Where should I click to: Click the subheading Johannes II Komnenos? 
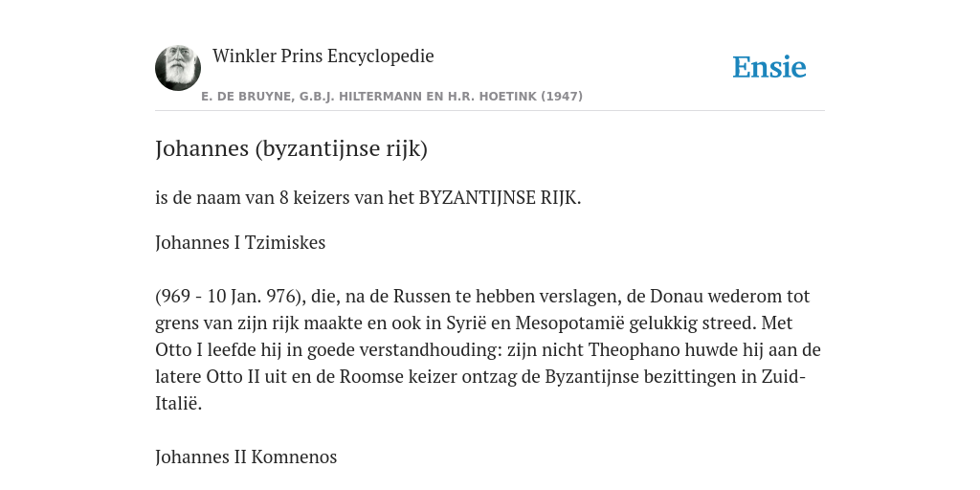click(246, 457)
